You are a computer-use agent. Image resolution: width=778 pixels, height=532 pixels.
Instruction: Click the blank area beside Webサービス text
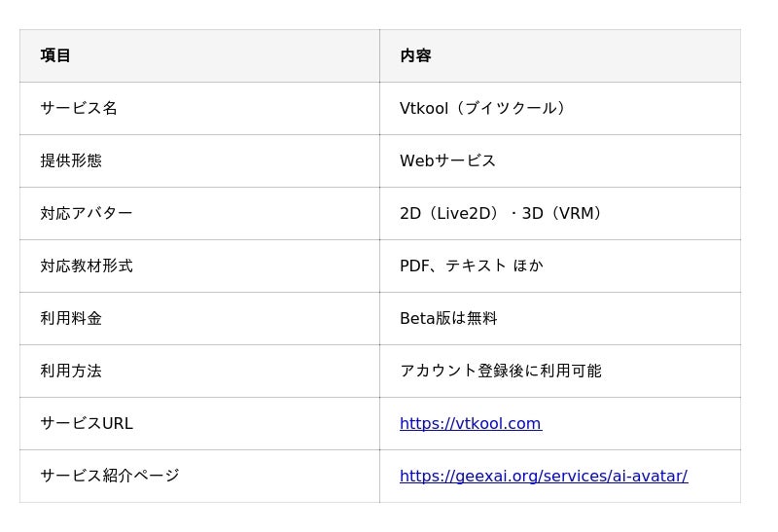(618, 160)
